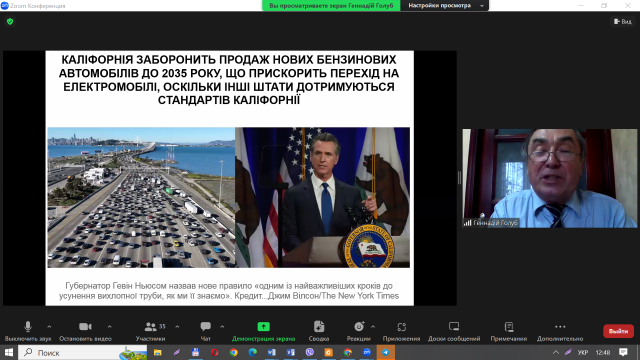This screenshot has width=640, height=360.
Task: Open the Примечания notes tool
Action: [x=509, y=331]
